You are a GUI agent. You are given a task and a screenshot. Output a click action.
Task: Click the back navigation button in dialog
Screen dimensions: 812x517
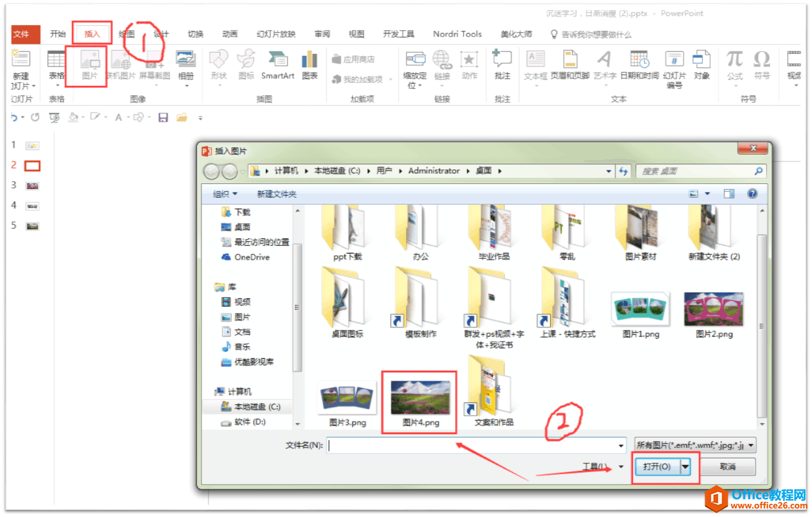[x=211, y=171]
